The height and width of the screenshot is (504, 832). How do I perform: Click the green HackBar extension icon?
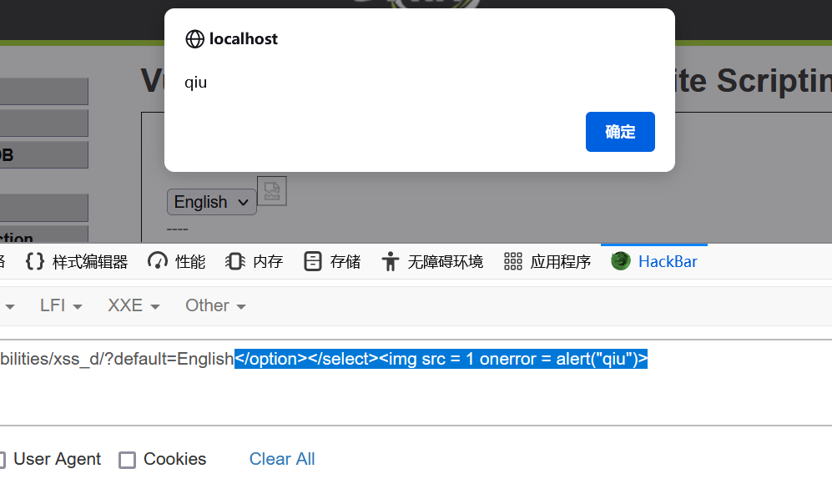pos(620,260)
